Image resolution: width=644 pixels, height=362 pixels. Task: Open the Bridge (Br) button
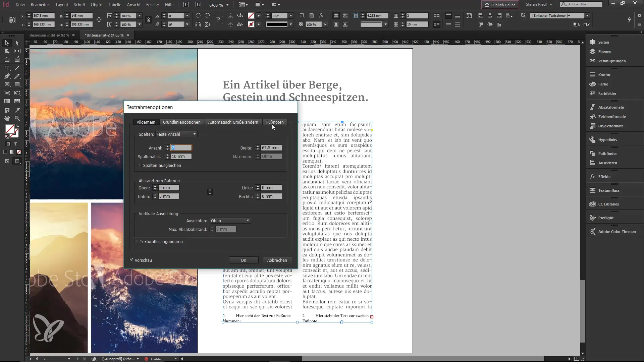(x=186, y=5)
